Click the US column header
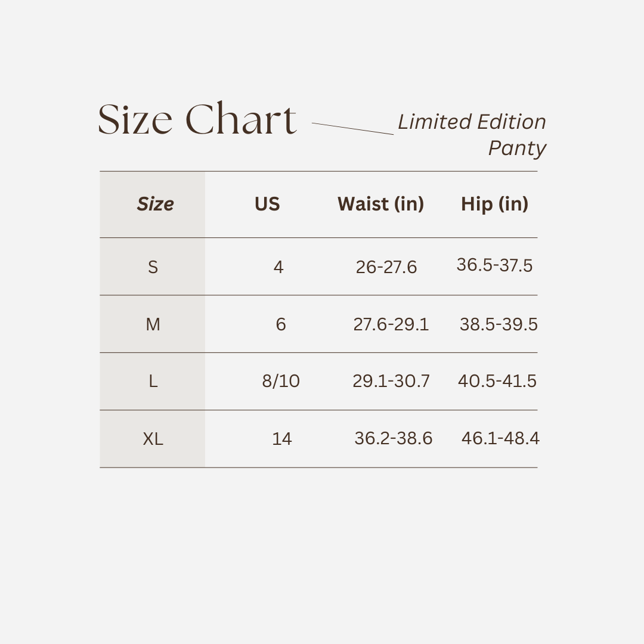The height and width of the screenshot is (644, 644). [267, 204]
